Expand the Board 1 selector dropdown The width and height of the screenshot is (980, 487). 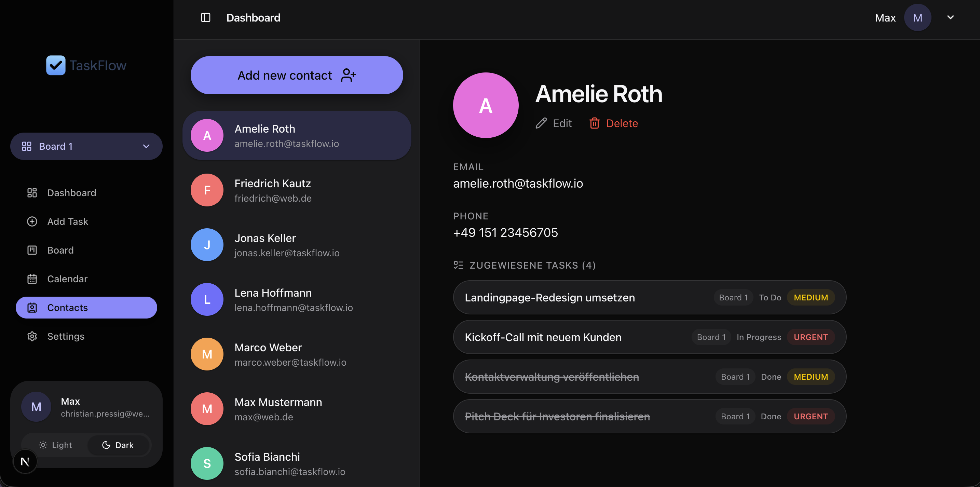(x=86, y=146)
